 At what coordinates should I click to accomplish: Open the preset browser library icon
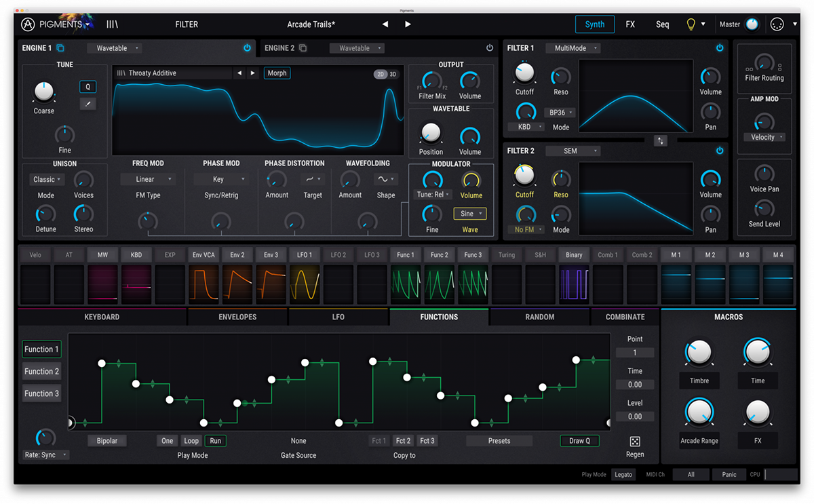[113, 24]
